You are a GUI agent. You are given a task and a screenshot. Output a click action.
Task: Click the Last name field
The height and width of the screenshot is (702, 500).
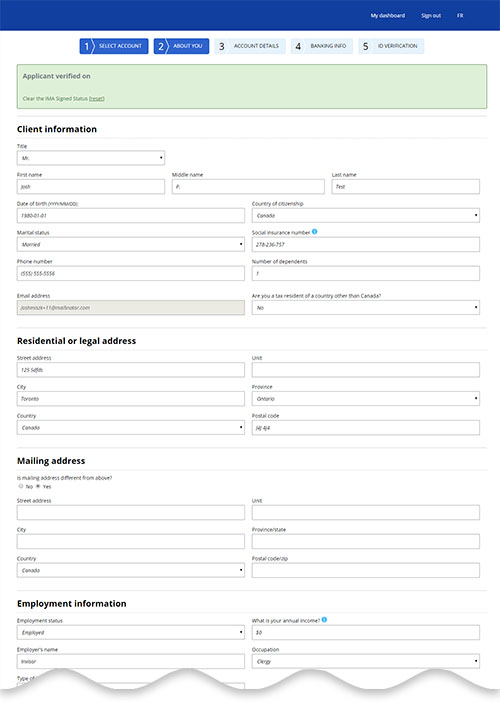pos(406,187)
